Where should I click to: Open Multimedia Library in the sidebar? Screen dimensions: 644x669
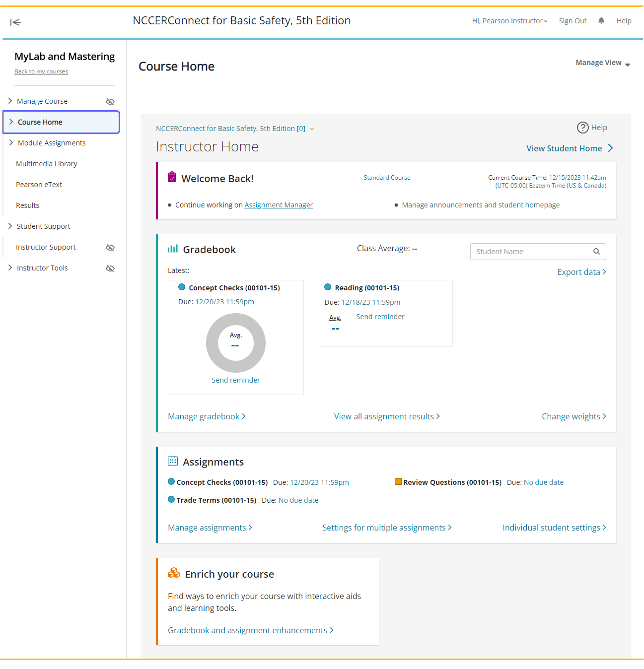click(47, 164)
